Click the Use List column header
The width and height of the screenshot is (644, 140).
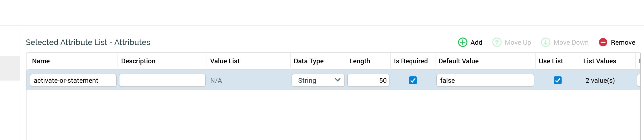(551, 61)
